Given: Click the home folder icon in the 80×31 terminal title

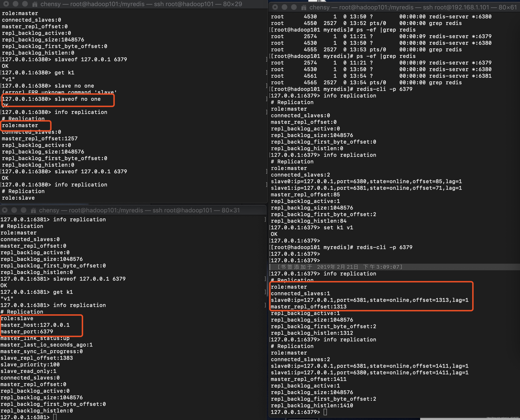Looking at the screenshot, I should point(33,210).
